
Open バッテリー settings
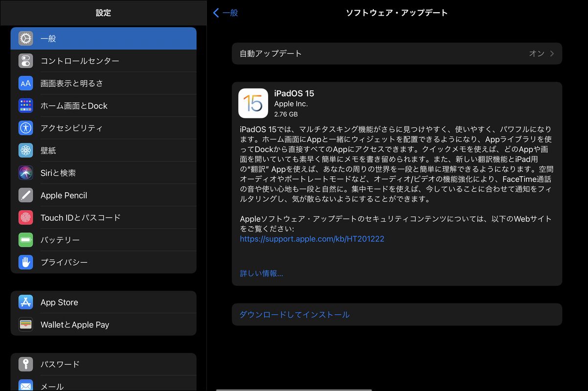(104, 240)
